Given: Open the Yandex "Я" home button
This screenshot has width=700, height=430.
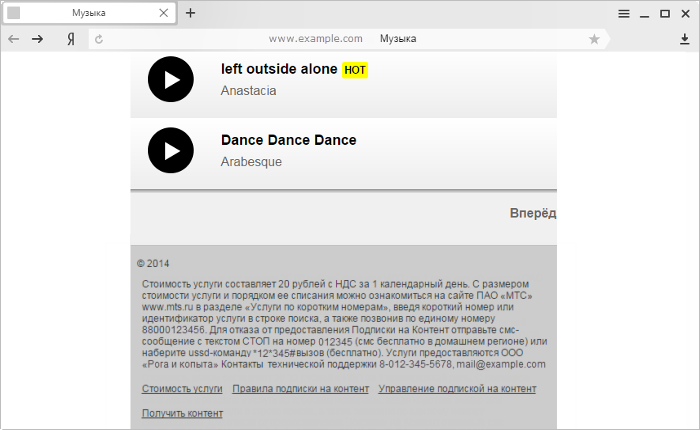Looking at the screenshot, I should tap(71, 39).
